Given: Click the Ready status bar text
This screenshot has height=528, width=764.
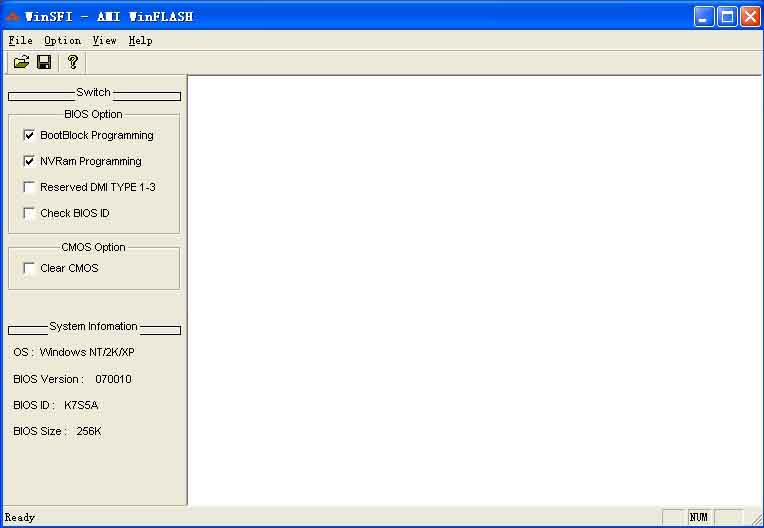Looking at the screenshot, I should tap(19, 517).
